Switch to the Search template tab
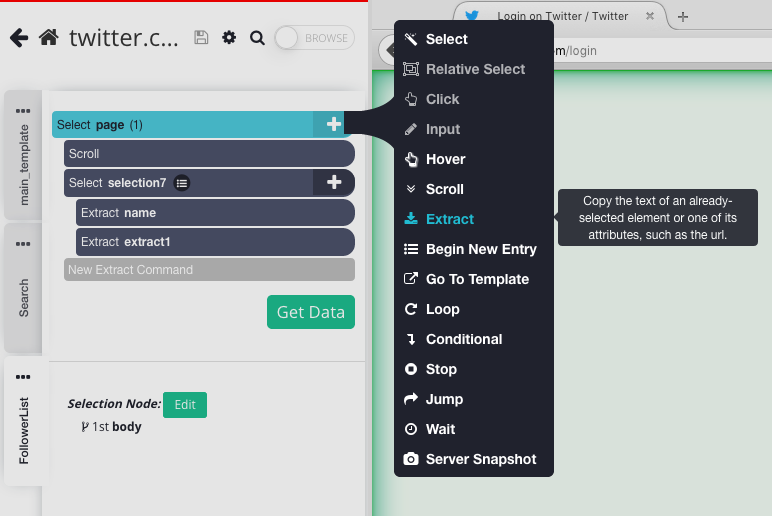 (23, 298)
